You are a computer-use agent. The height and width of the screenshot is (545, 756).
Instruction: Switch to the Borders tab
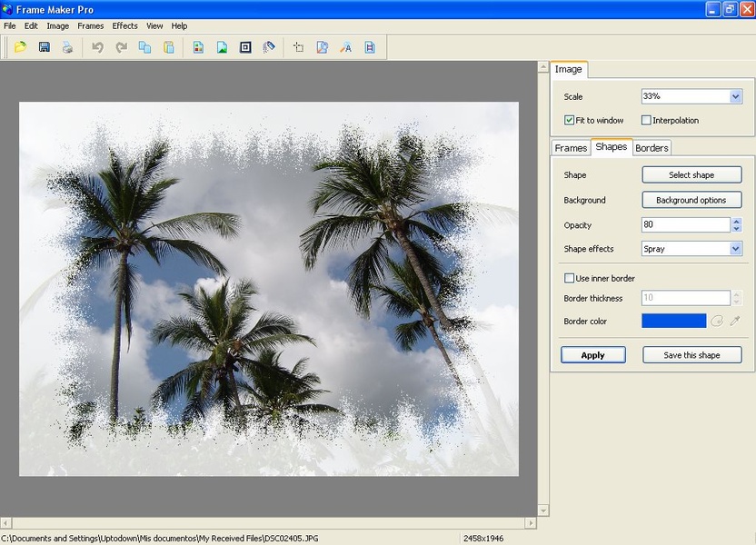coord(652,147)
